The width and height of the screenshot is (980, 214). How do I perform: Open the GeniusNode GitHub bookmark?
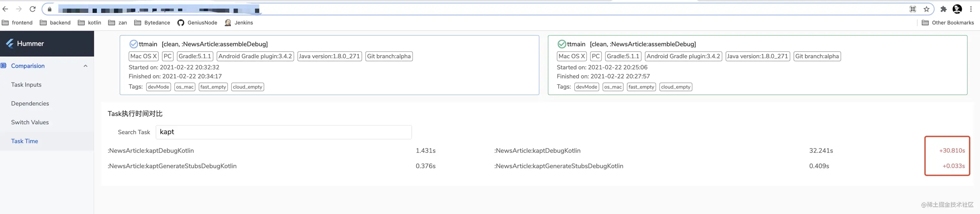197,23
